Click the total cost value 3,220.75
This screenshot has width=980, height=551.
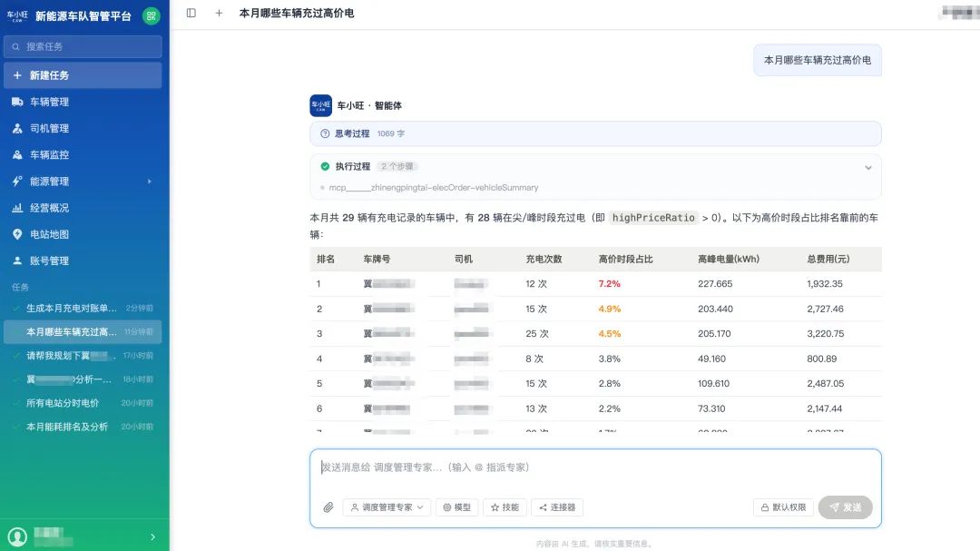pos(825,334)
